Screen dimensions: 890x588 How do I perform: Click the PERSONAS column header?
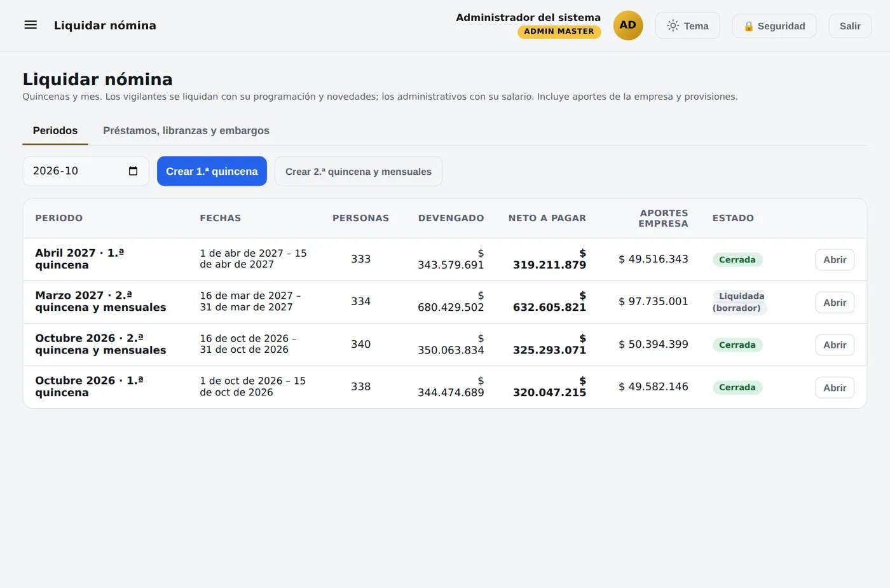[360, 218]
